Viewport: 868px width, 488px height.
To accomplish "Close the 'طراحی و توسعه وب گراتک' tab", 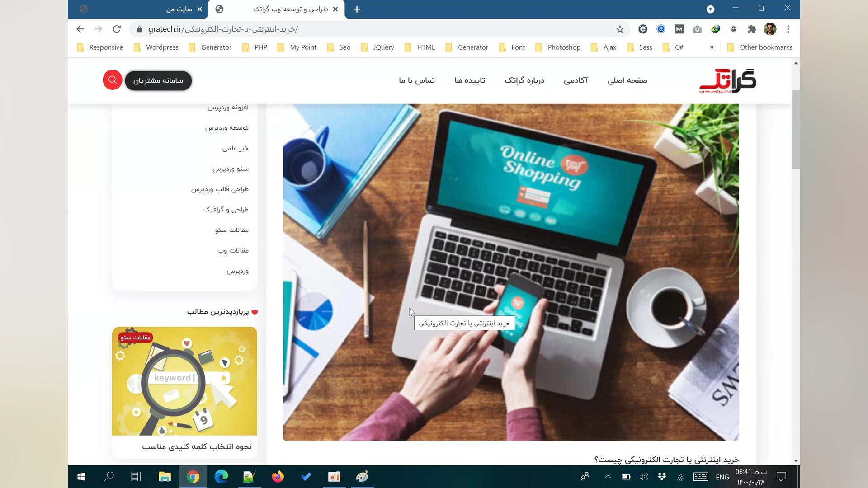I will coord(335,9).
